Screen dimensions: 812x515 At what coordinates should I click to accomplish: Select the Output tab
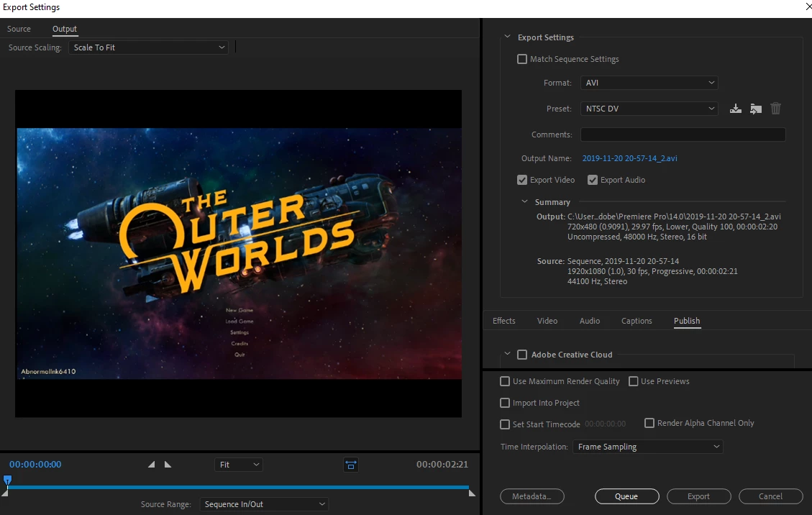[x=65, y=29]
